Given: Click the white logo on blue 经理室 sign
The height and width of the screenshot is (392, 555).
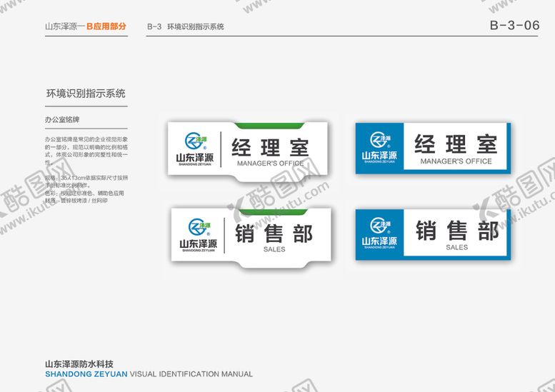Looking at the screenshot, I should (380, 140).
